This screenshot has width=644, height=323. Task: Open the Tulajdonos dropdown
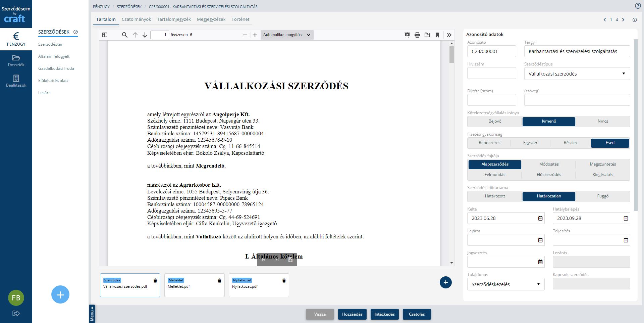click(505, 284)
